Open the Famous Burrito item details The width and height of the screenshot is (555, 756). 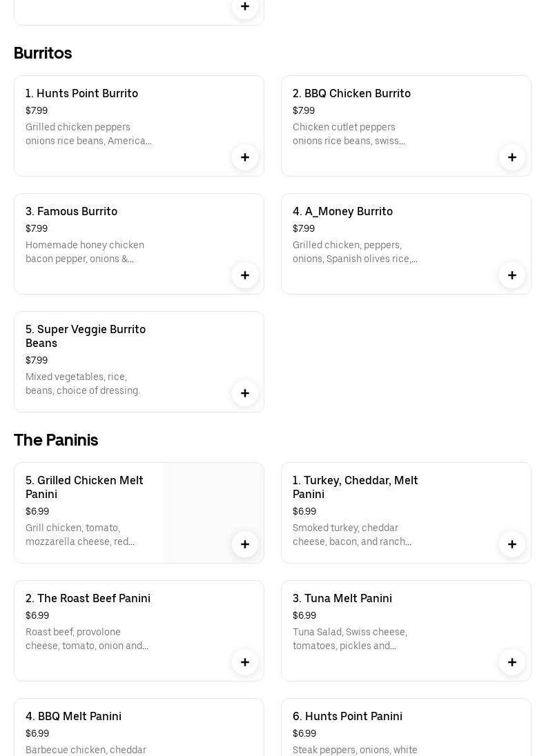pos(71,211)
